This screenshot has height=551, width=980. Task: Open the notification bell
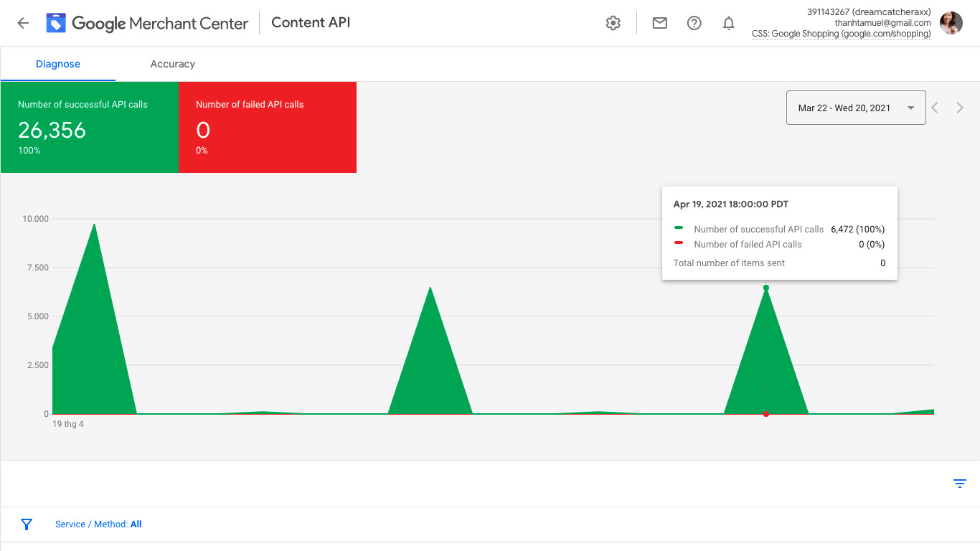(x=728, y=23)
